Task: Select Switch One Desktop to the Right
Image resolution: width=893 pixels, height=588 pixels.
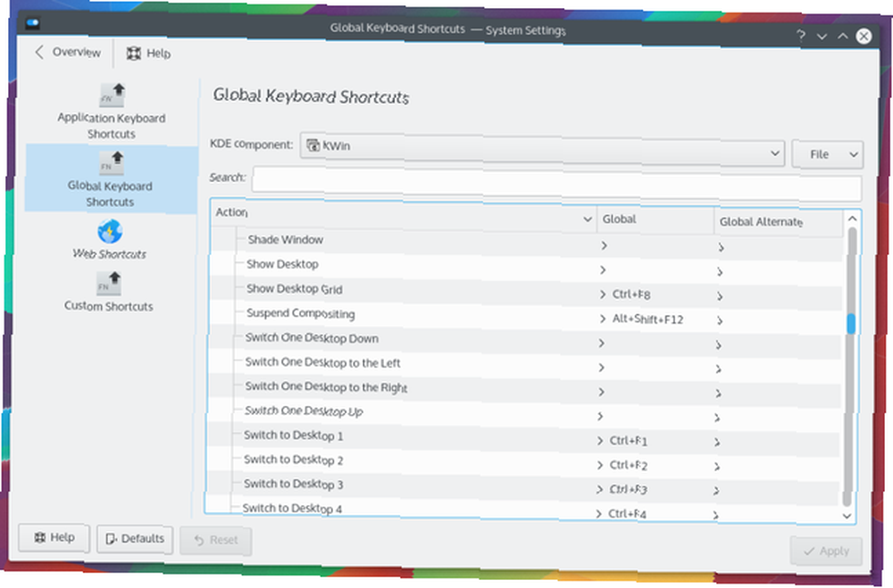Action: pos(326,387)
